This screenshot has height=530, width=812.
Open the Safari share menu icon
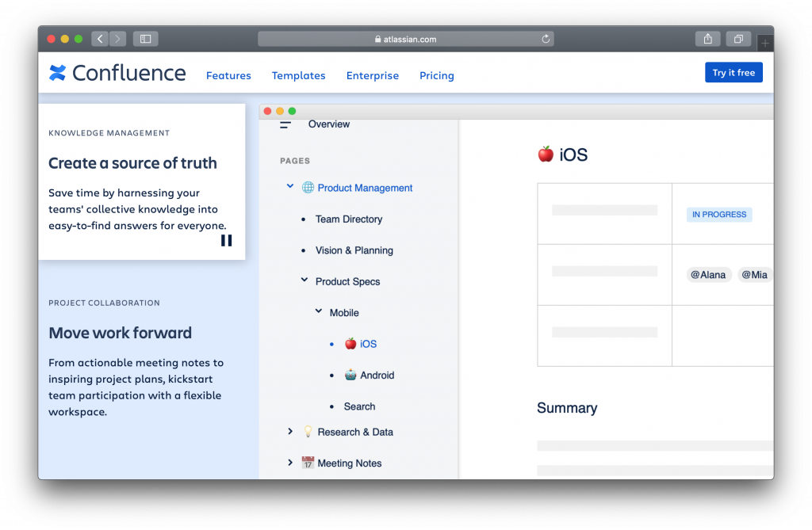tap(708, 39)
